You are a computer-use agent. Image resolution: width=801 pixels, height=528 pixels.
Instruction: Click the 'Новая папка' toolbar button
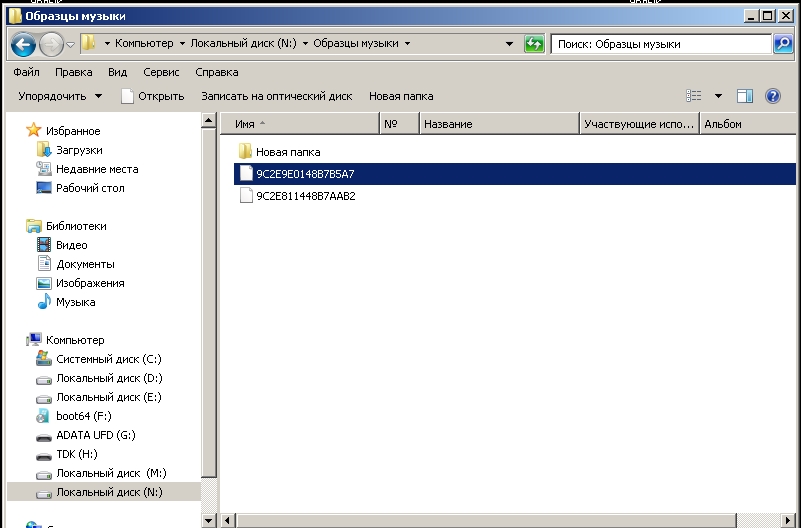(401, 96)
